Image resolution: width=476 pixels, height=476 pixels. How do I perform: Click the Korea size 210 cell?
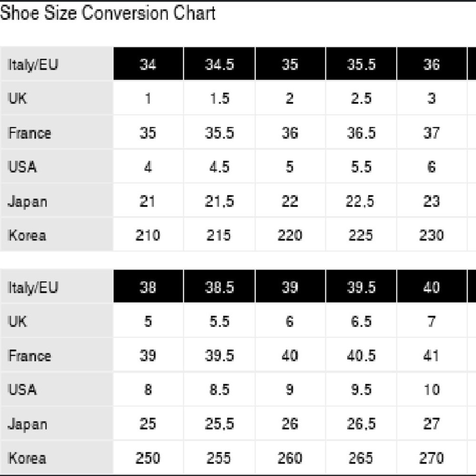[148, 235]
